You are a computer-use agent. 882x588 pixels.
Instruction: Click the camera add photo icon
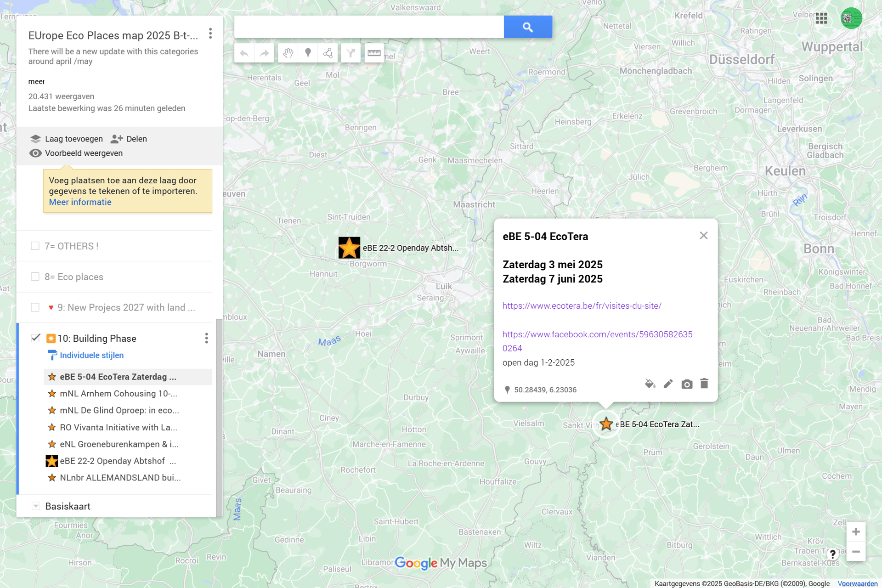[687, 384]
